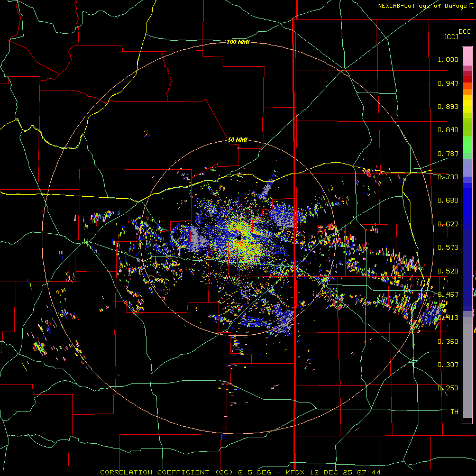Click the 50 NMI range ring label
The height and width of the screenshot is (476, 476).
click(x=237, y=140)
